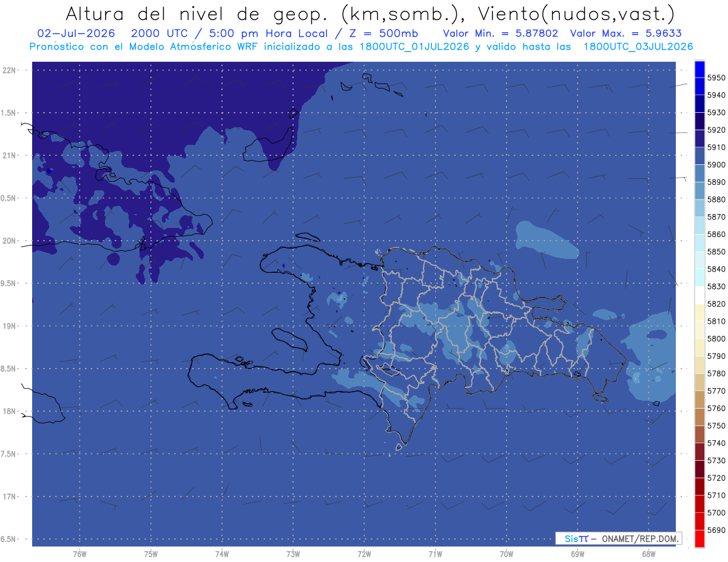Click the color scale label '5930'
Screen dimensions: 728x562
(716, 113)
